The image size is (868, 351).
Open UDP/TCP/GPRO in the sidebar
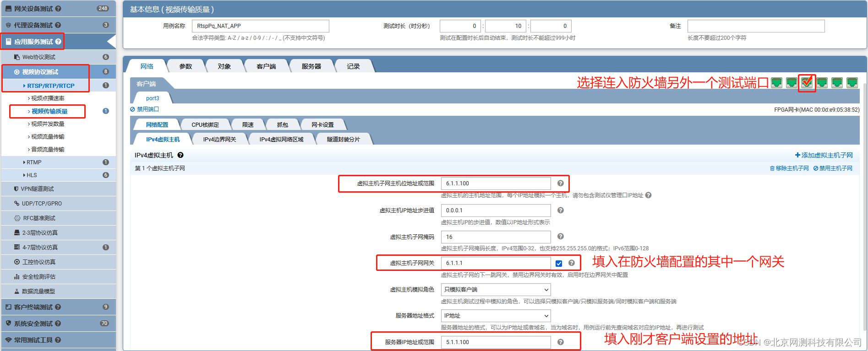coord(59,203)
